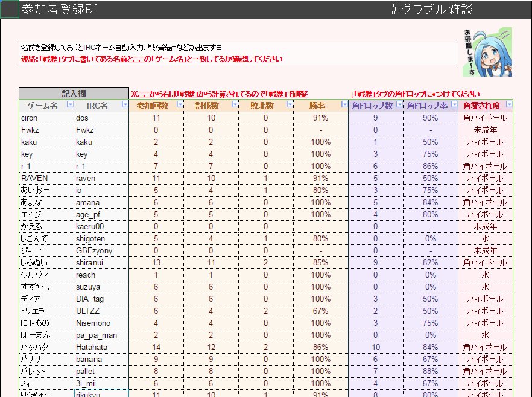
Task: Select 参加回数 value 13 in しらぬい row
Action: point(156,262)
